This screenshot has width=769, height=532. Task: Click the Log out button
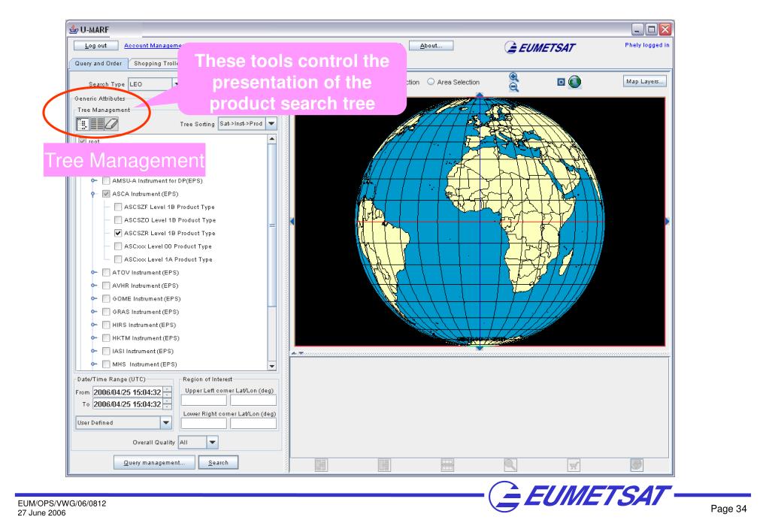click(x=95, y=46)
